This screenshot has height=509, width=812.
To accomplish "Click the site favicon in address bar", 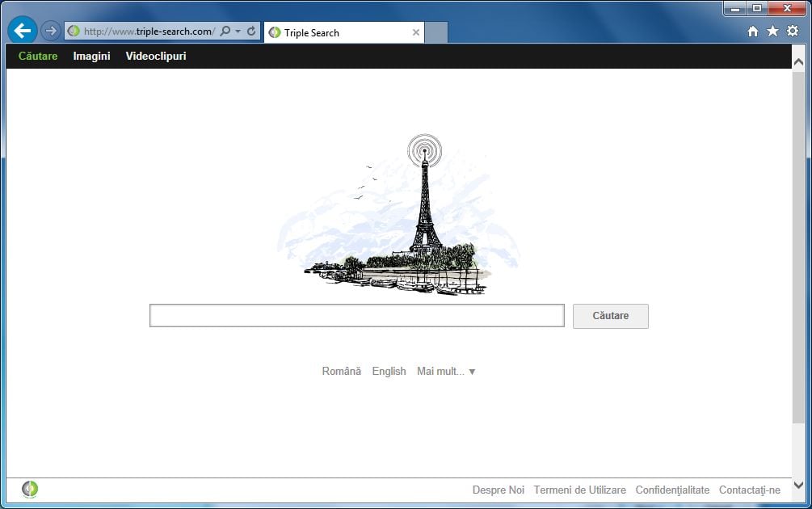I will pos(74,31).
